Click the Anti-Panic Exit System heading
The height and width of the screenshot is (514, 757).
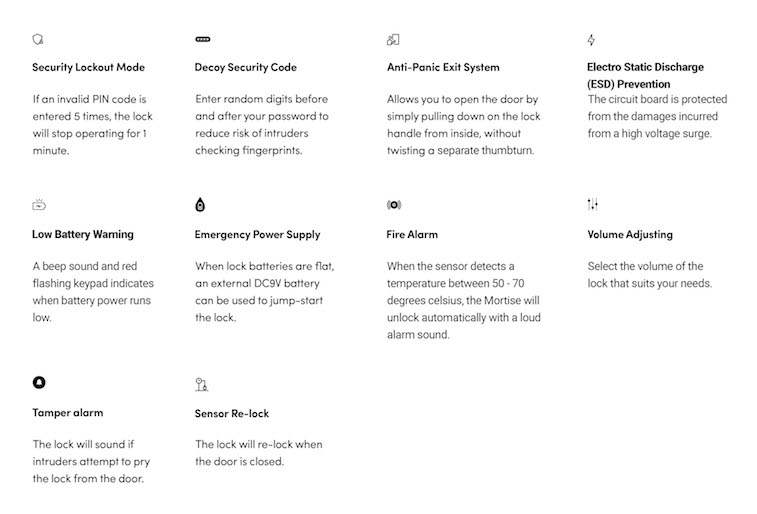tap(443, 68)
